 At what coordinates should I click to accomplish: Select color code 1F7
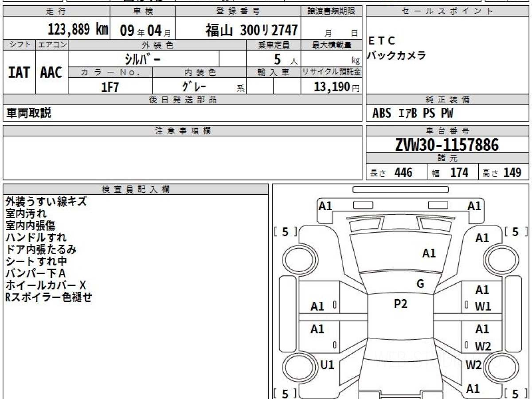coord(110,87)
